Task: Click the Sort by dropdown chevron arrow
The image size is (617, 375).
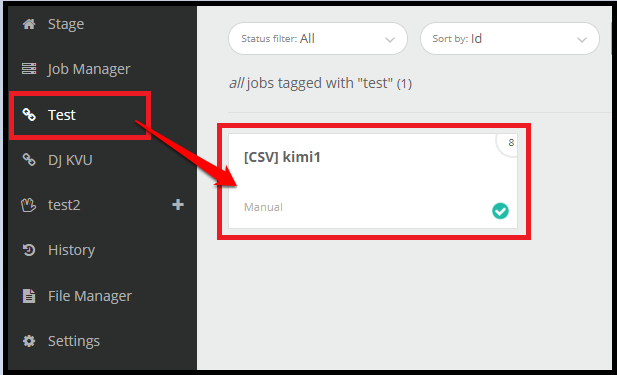Action: click(x=582, y=40)
